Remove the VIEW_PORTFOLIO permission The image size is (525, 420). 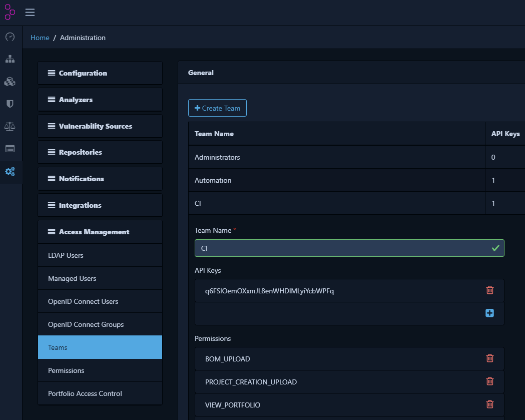(489, 404)
